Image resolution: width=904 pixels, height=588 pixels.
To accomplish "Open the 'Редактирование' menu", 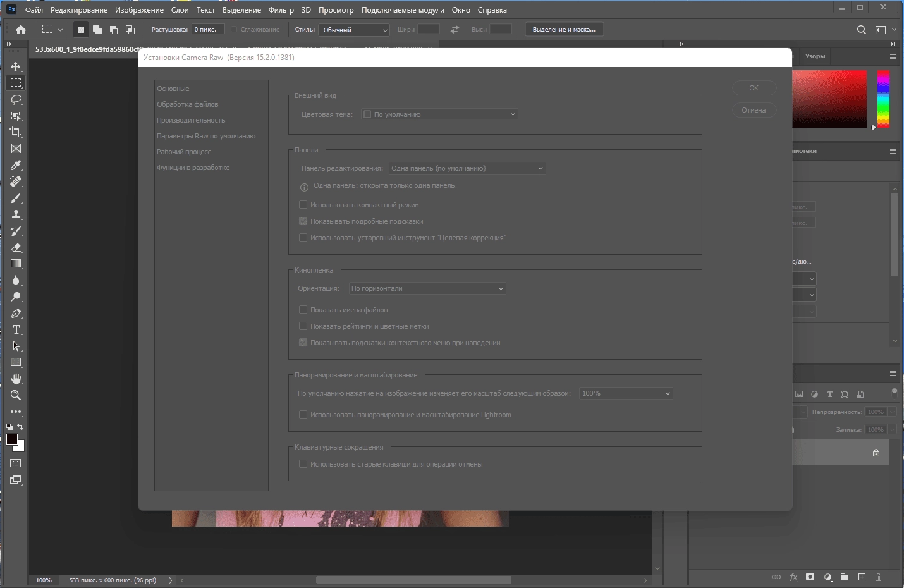I will 79,10.
